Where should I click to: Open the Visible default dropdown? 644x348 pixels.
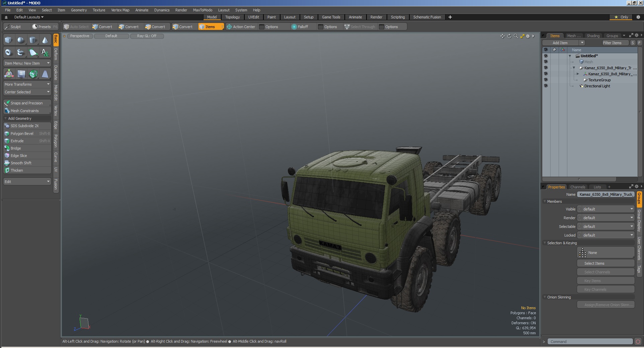coord(606,209)
